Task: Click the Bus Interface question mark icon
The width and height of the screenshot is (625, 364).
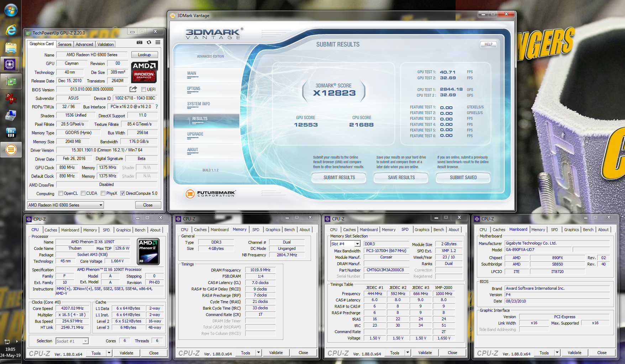Action: coord(157,107)
